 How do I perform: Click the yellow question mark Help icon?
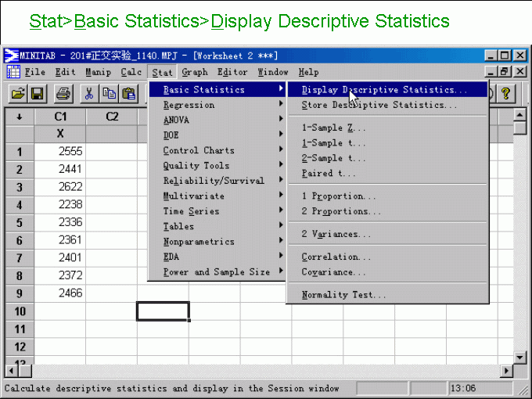pyautogui.click(x=506, y=94)
